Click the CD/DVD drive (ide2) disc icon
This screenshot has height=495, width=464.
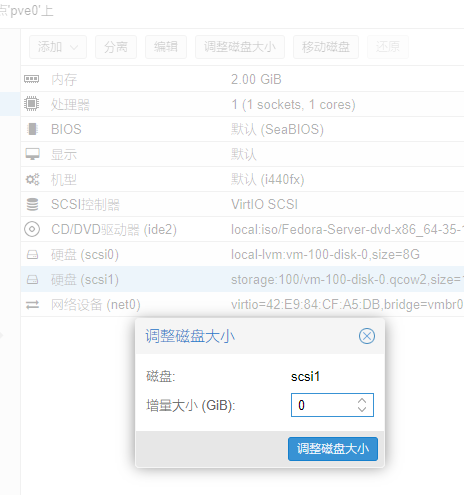point(32,229)
